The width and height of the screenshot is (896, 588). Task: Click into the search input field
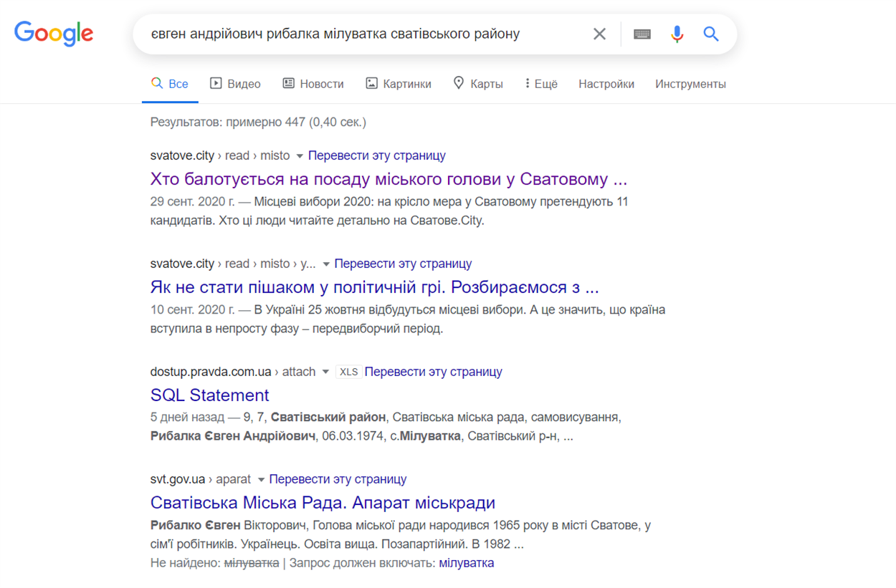[x=358, y=34]
